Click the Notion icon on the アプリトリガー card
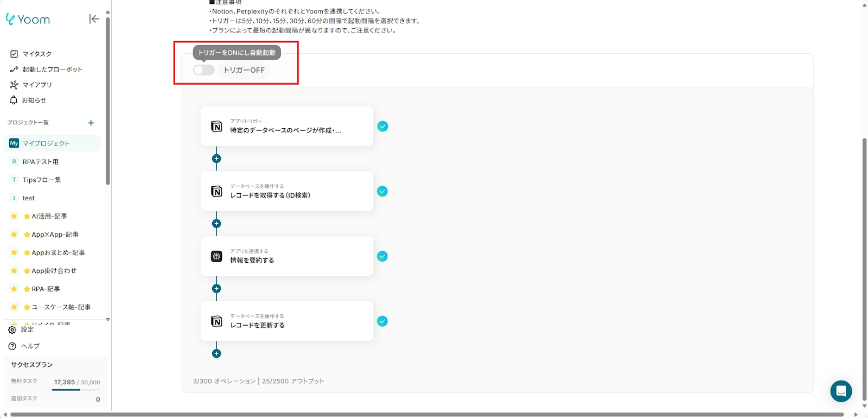 [x=216, y=126]
